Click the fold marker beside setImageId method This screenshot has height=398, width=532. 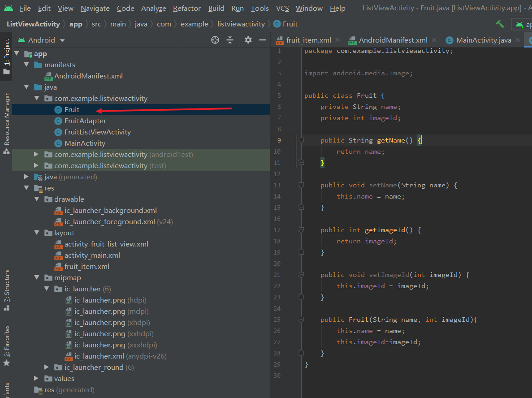301,275
